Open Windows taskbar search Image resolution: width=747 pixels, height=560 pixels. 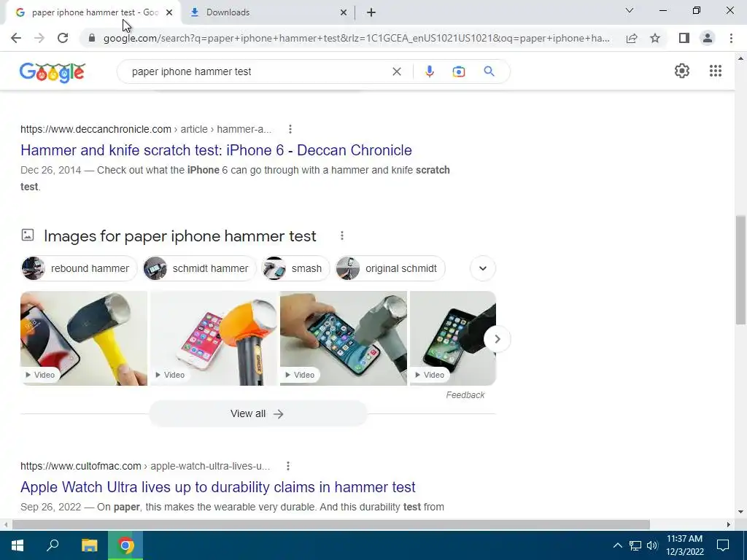pyautogui.click(x=53, y=545)
